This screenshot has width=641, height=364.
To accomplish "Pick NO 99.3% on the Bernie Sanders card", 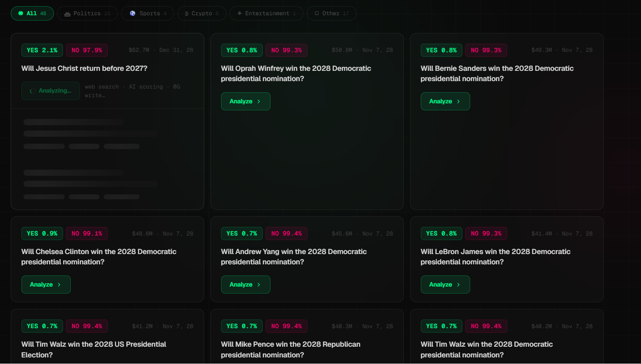I will [x=486, y=50].
